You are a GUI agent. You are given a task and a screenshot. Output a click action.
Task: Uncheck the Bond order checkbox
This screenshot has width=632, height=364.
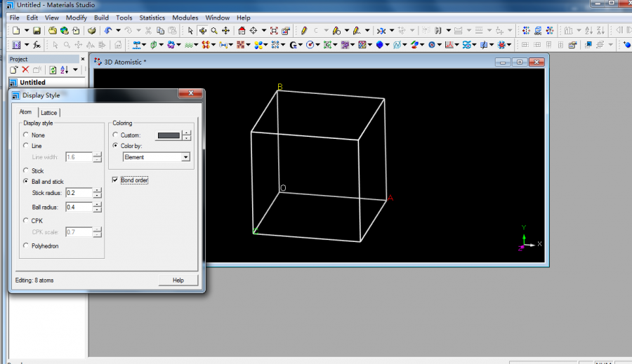click(x=116, y=180)
